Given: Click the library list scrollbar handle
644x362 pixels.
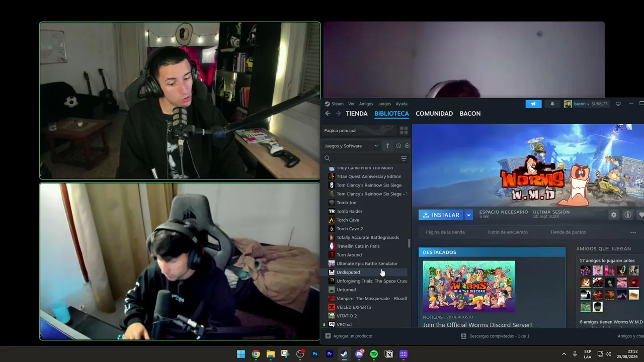Looking at the screenshot, I should (409, 243).
